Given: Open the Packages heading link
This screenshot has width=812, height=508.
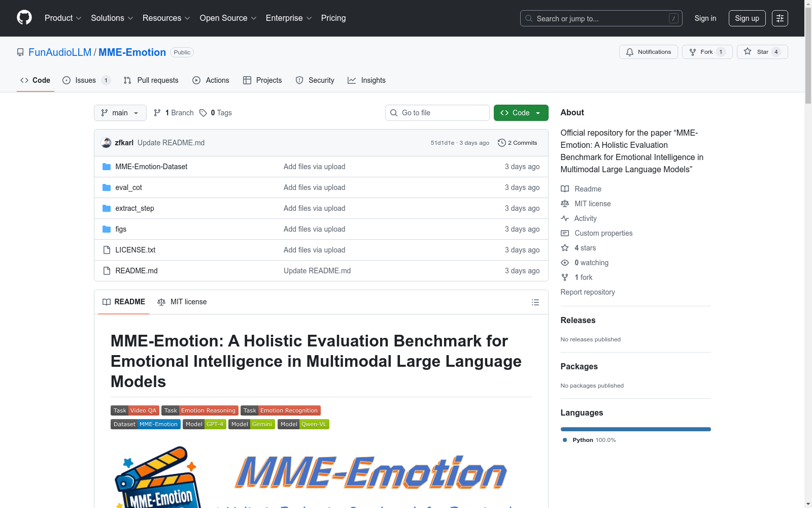Looking at the screenshot, I should pyautogui.click(x=579, y=366).
